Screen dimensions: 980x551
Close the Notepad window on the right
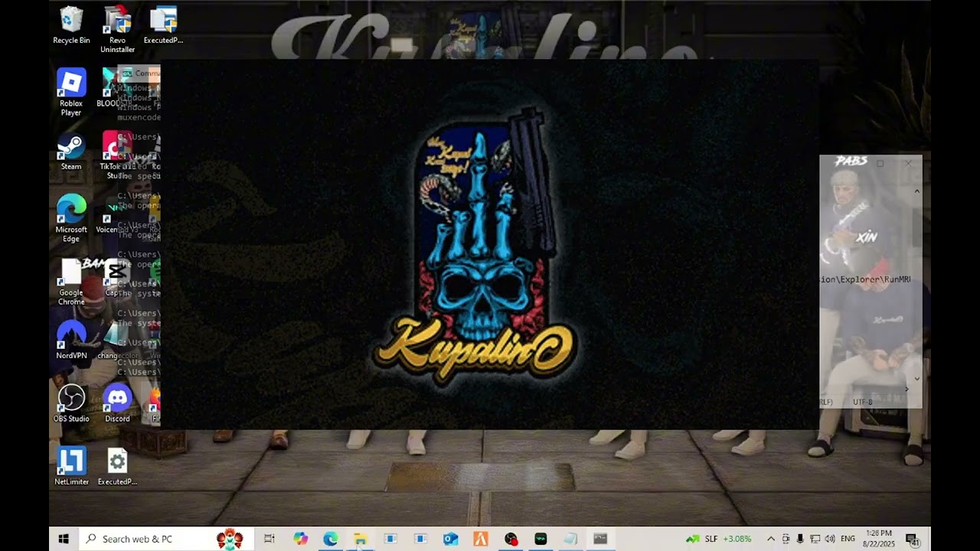908,164
